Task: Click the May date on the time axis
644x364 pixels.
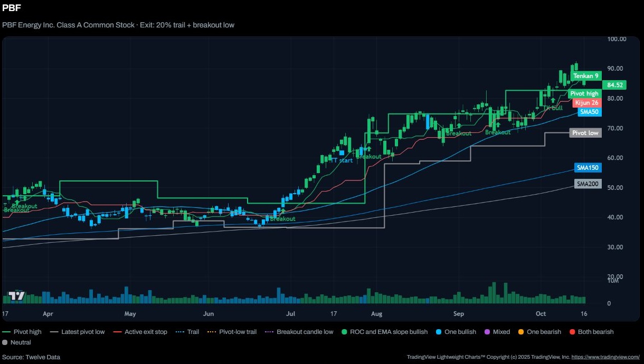Action: point(130,314)
